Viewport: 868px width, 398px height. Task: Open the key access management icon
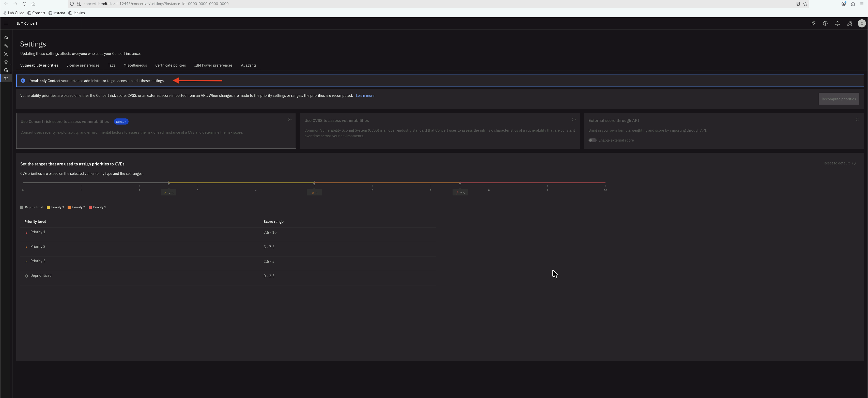click(x=849, y=23)
